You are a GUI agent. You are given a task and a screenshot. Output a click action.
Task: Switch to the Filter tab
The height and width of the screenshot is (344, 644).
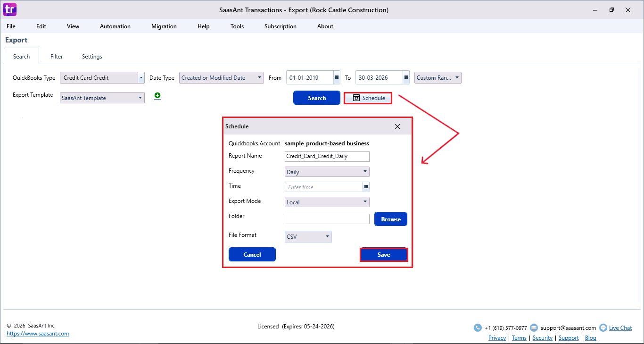coord(57,57)
